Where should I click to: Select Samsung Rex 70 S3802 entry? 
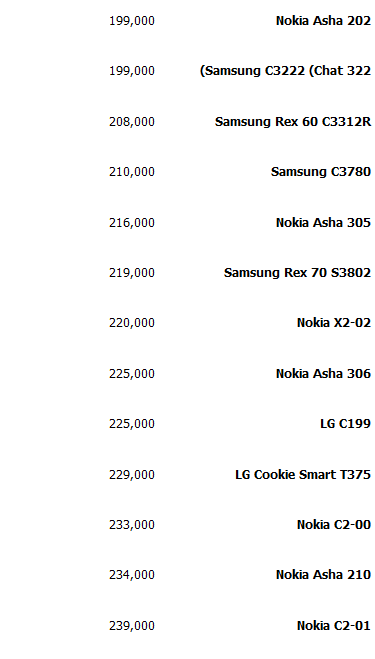point(297,273)
